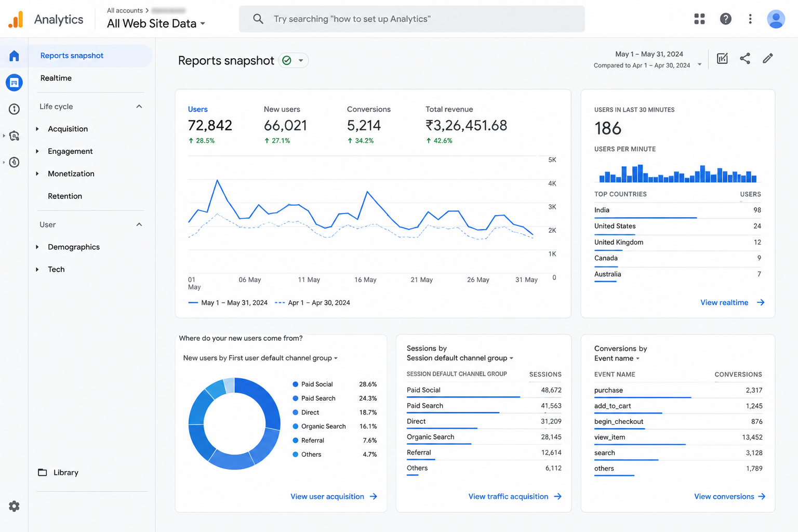Click the View conversions link
This screenshot has height=532, width=798.
coord(724,497)
